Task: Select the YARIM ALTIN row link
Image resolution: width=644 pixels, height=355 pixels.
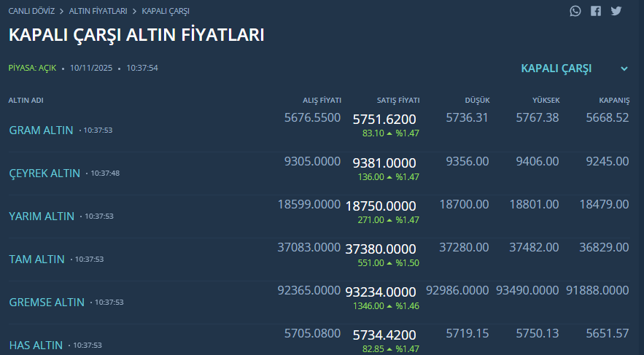Action: (x=42, y=216)
